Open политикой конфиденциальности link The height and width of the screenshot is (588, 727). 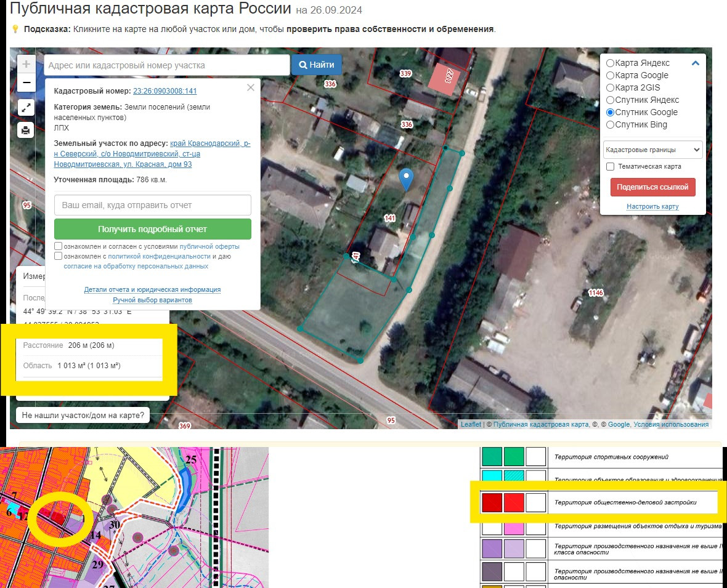click(159, 256)
